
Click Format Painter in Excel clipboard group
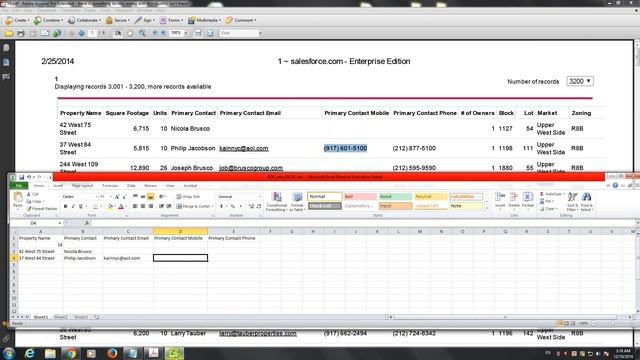[x=42, y=209]
